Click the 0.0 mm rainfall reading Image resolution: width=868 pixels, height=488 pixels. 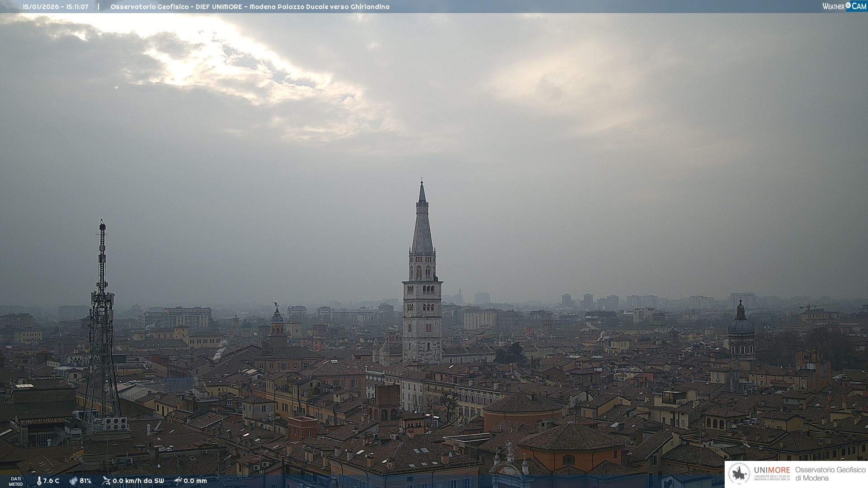click(x=195, y=481)
